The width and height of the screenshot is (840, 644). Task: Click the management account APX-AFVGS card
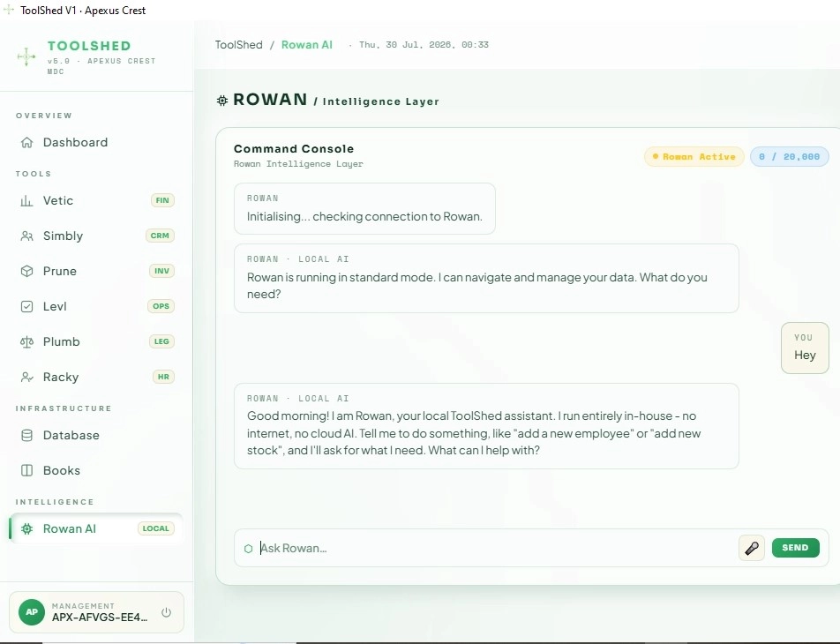click(96, 612)
